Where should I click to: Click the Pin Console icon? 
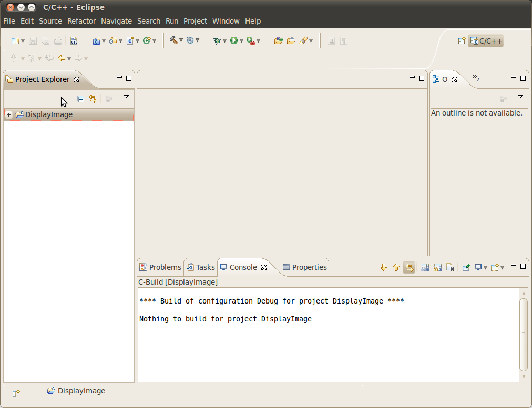466,267
